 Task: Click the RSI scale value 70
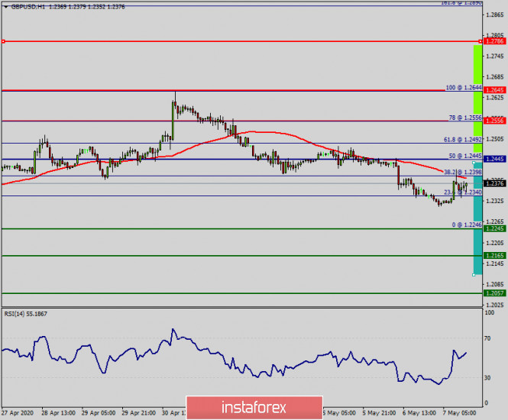coord(487,338)
